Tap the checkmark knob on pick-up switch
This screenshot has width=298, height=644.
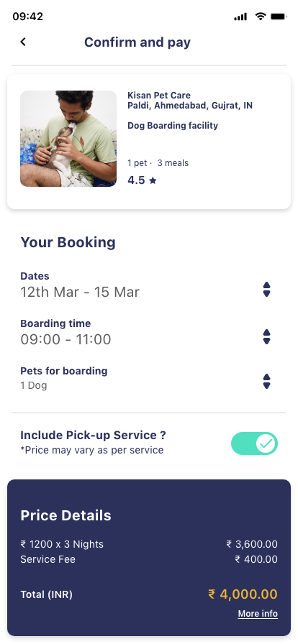point(266,443)
